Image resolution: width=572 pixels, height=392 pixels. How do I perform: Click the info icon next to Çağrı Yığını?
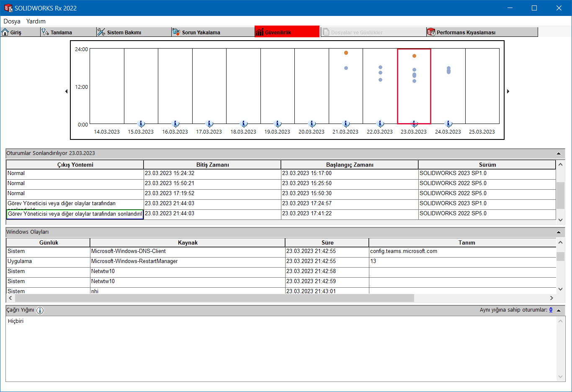point(40,310)
